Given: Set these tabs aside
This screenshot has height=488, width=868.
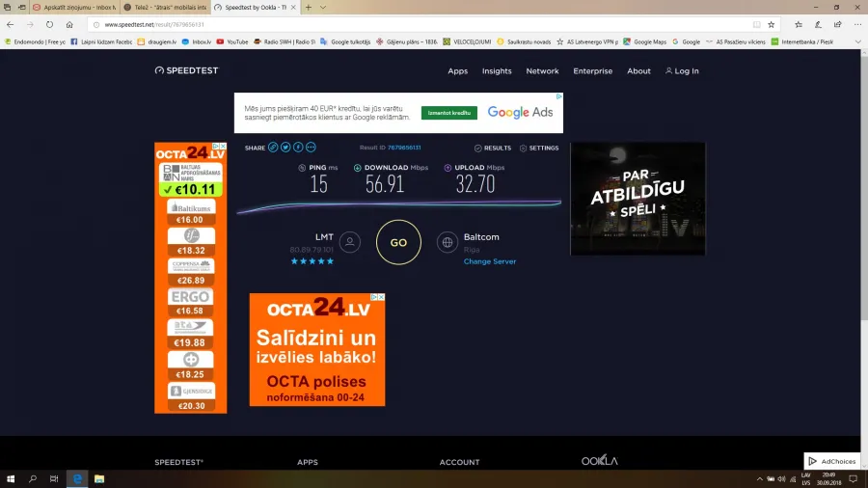Looking at the screenshot, I should click(21, 7).
